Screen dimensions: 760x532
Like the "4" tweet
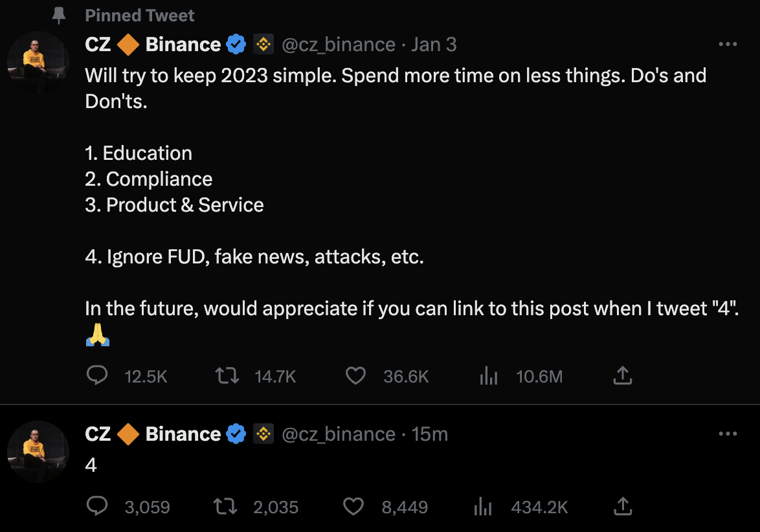click(x=354, y=507)
